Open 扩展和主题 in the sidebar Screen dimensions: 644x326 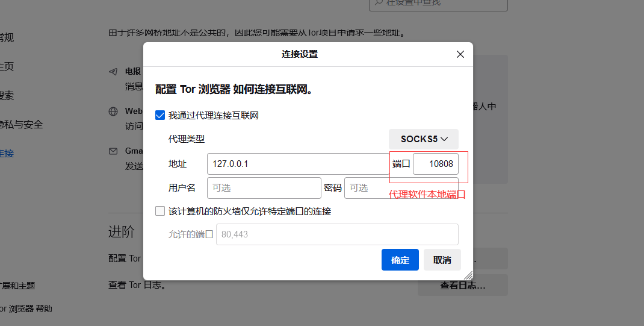click(x=17, y=286)
